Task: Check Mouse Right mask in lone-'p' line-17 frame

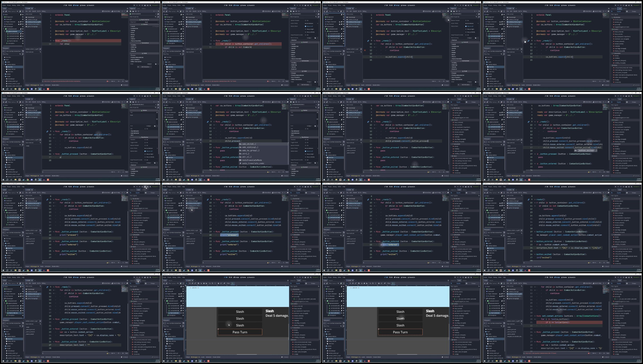Action: (x=145, y=154)
